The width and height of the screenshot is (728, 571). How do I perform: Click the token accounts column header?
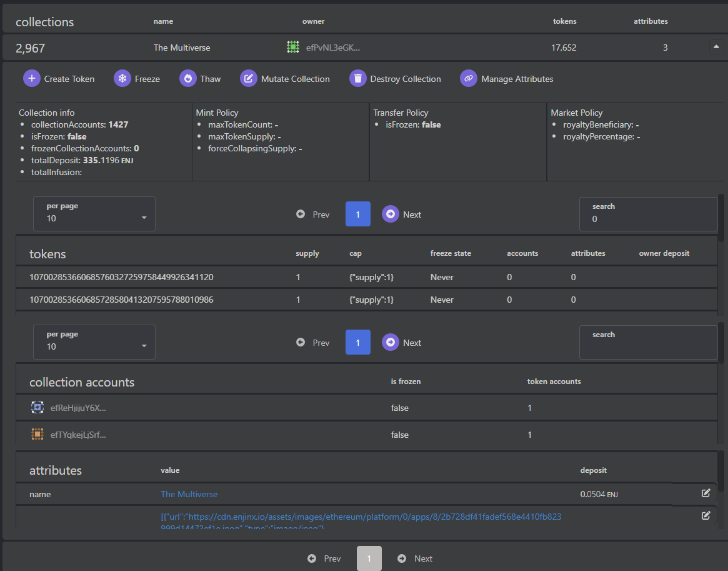point(554,382)
